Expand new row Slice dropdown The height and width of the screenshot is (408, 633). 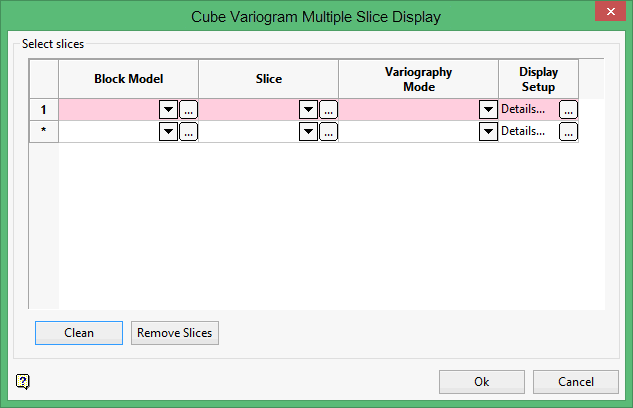(308, 131)
